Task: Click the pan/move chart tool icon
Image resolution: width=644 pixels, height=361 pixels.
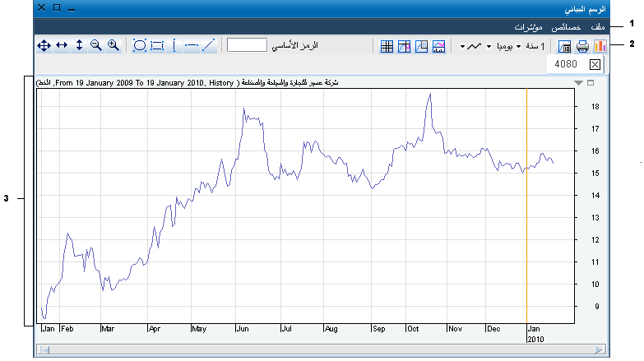Action: point(44,45)
